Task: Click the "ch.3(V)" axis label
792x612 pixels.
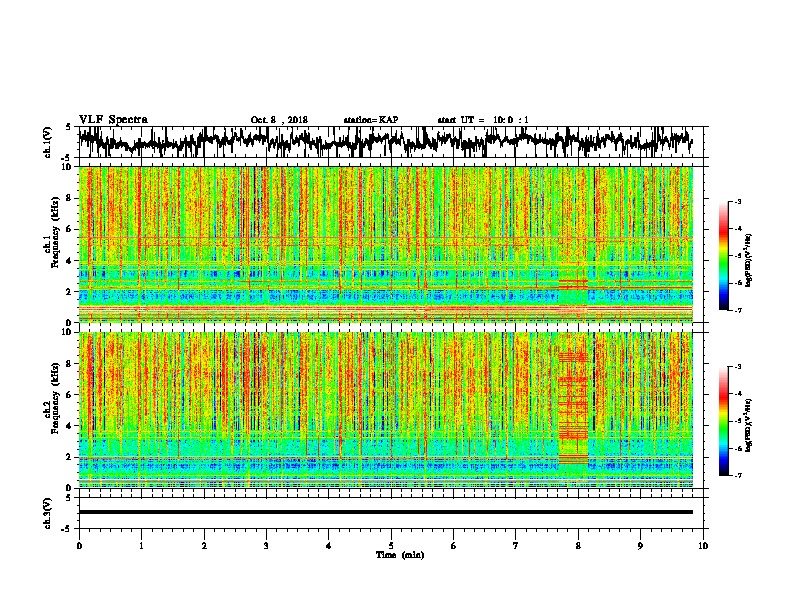Action: [x=48, y=513]
